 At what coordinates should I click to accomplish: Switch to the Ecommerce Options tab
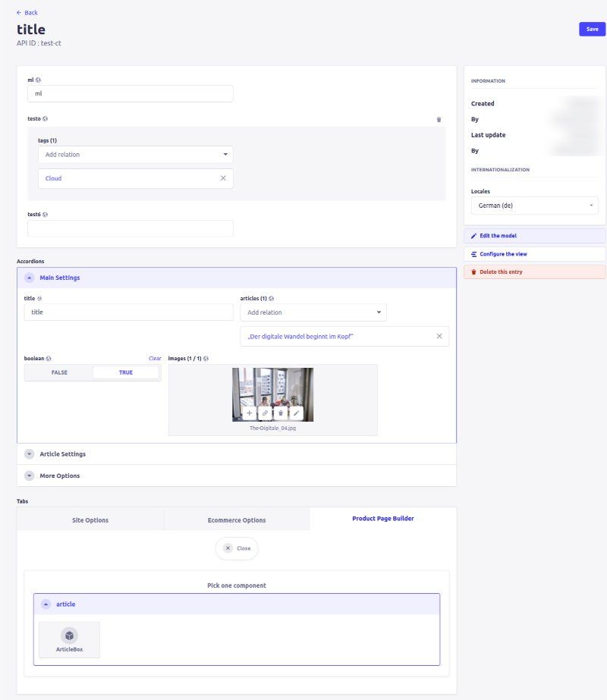(x=237, y=520)
